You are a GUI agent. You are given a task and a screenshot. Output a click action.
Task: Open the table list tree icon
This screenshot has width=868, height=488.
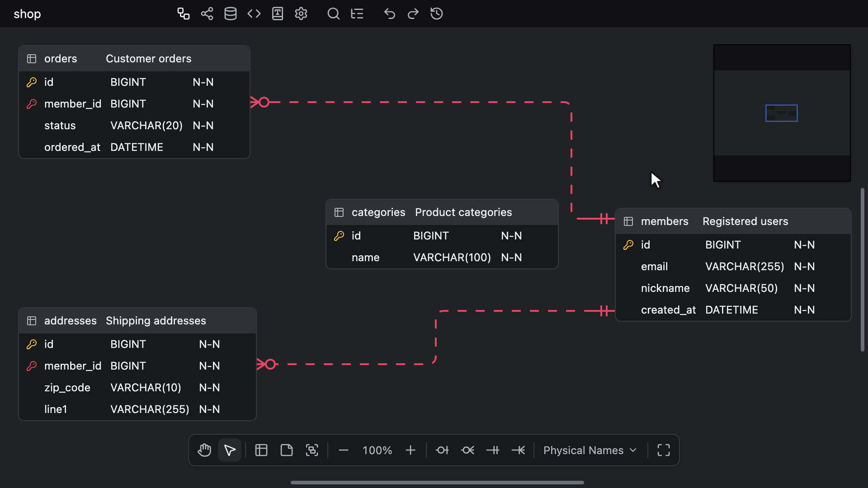[x=357, y=14]
